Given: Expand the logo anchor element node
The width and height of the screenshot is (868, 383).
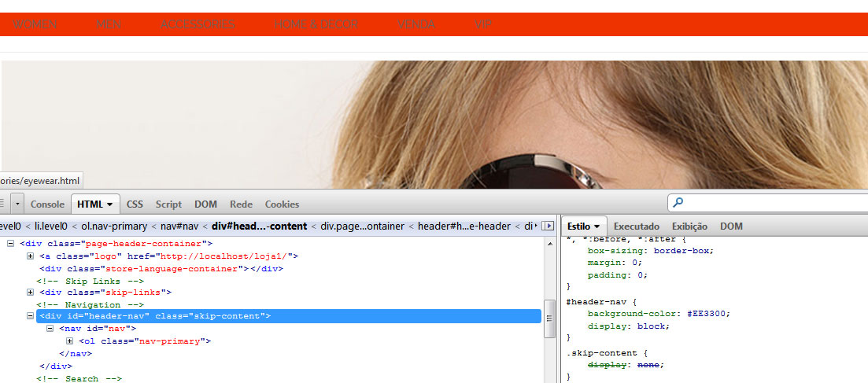Looking at the screenshot, I should (31, 256).
